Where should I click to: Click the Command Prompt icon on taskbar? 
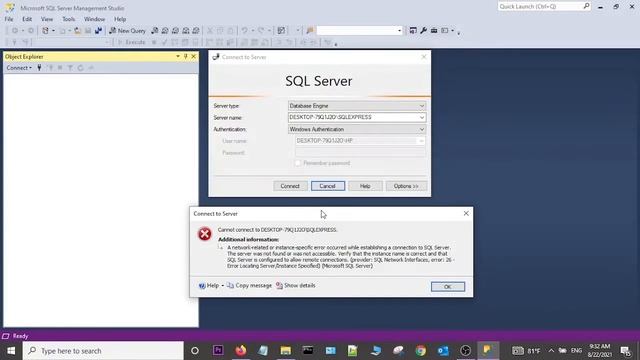tap(308, 351)
